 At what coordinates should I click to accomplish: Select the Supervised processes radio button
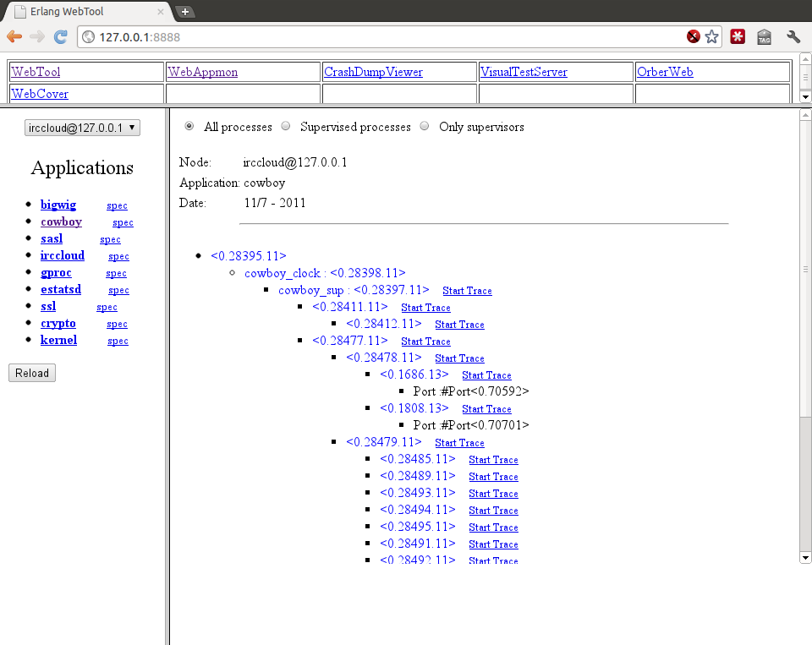click(x=286, y=126)
